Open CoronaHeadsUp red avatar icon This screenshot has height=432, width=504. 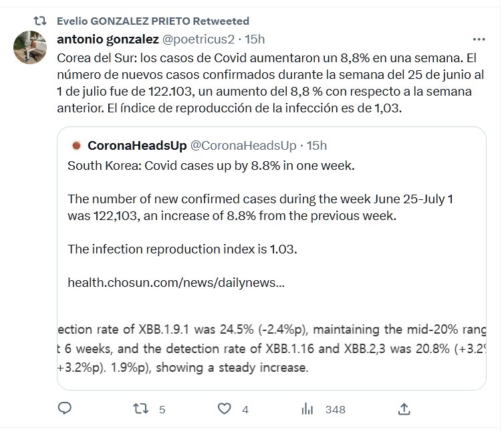tap(76, 145)
